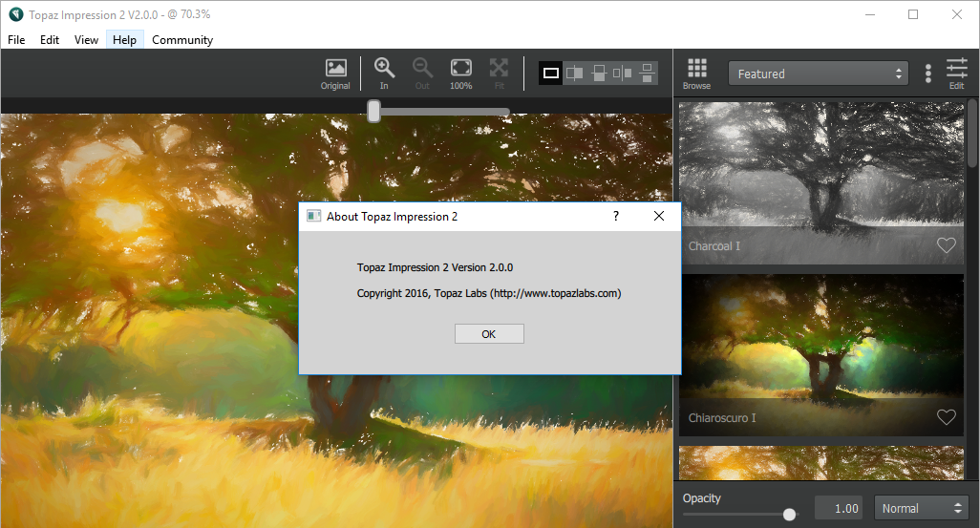This screenshot has height=528, width=980.
Task: Show the Original image view
Action: (x=335, y=74)
